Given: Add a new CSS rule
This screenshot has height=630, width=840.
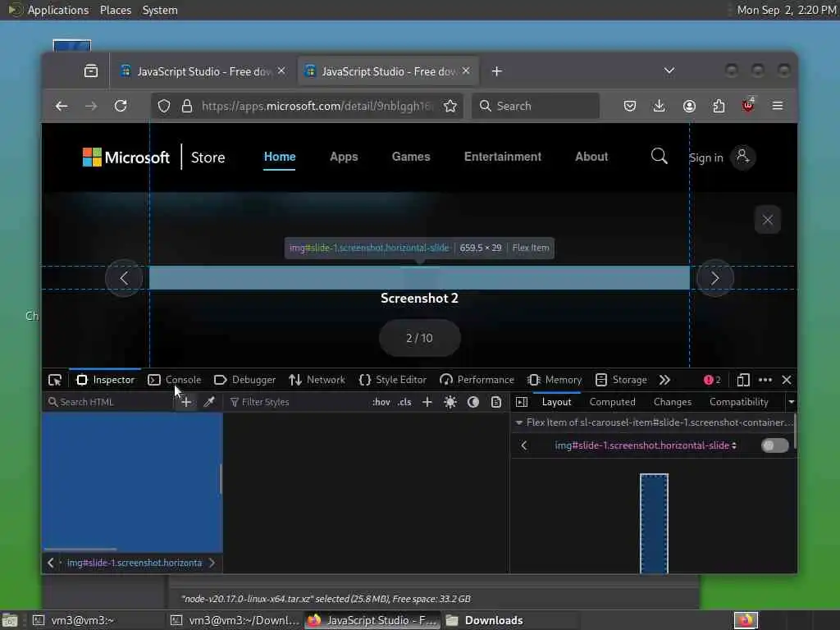Looking at the screenshot, I should click(x=427, y=402).
